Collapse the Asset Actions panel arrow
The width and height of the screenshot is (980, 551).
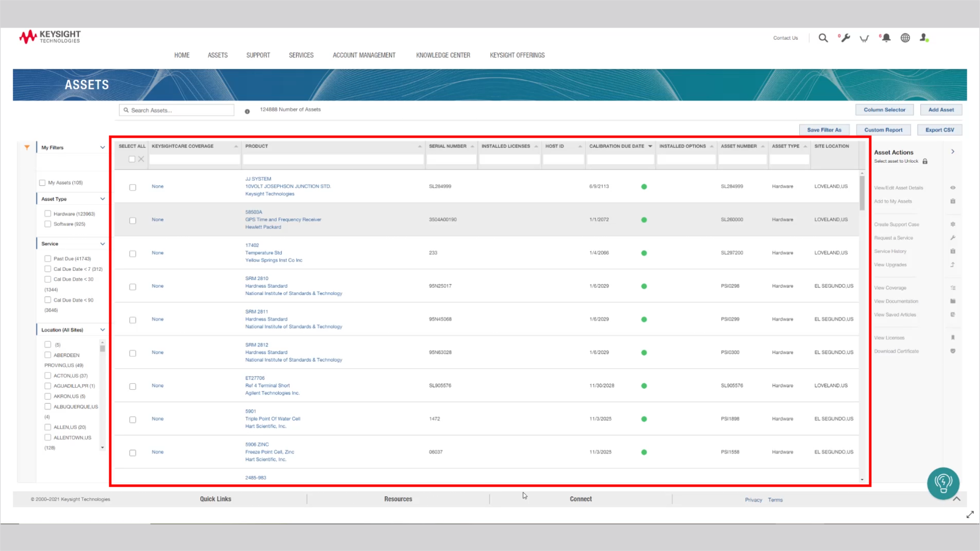pos(952,152)
